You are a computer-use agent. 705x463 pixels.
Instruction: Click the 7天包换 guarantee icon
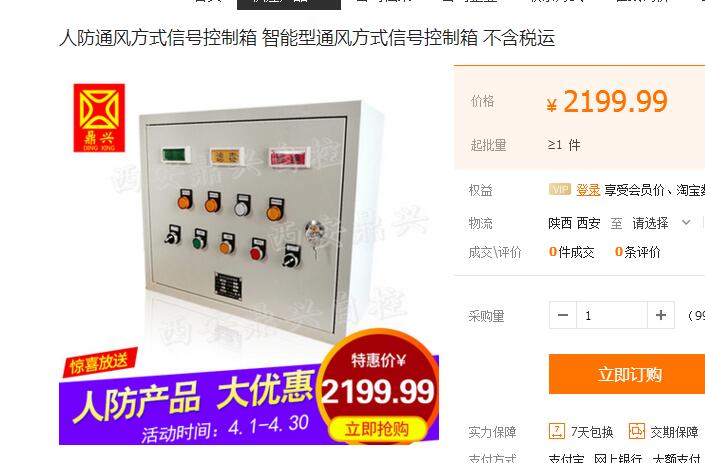point(557,432)
